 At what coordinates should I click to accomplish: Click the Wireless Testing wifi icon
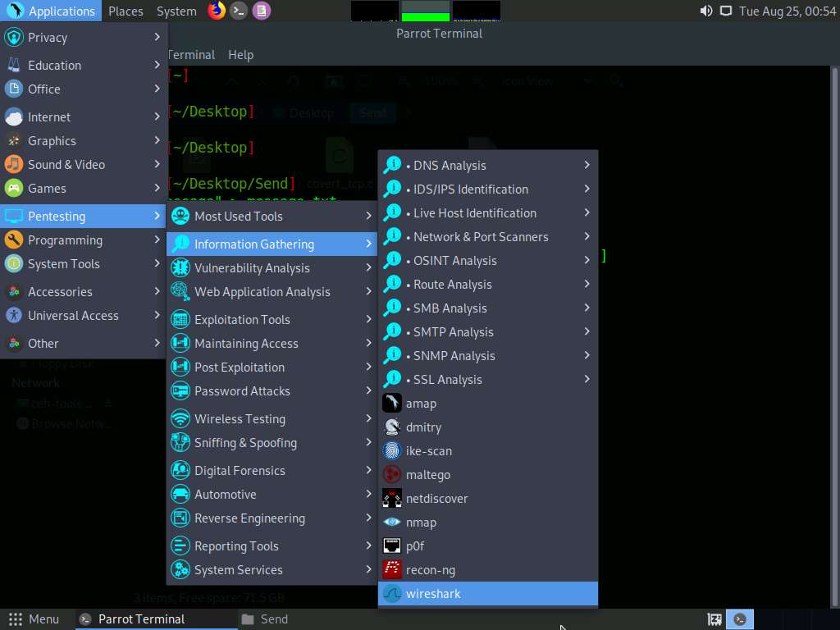click(180, 418)
